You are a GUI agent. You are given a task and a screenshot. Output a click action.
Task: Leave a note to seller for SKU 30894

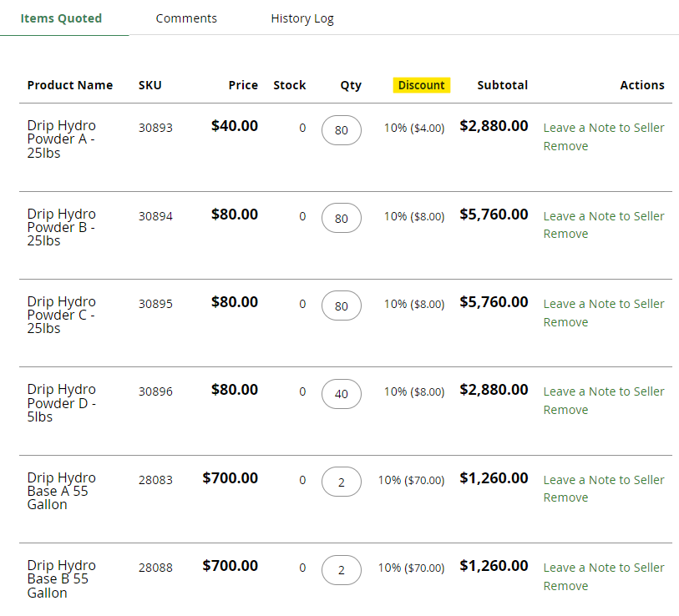coord(604,216)
